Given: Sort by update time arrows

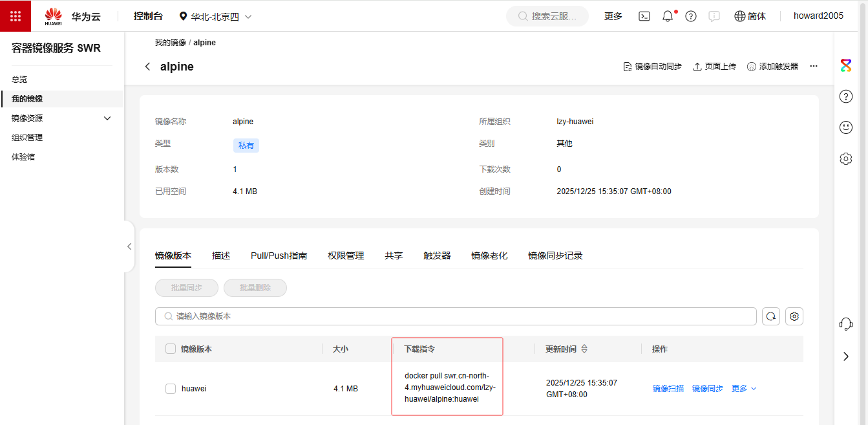Looking at the screenshot, I should [x=584, y=349].
